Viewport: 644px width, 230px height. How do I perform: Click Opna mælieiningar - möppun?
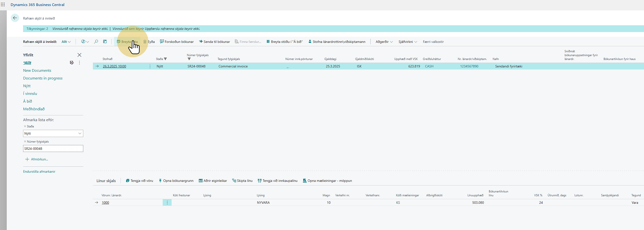pyautogui.click(x=327, y=181)
